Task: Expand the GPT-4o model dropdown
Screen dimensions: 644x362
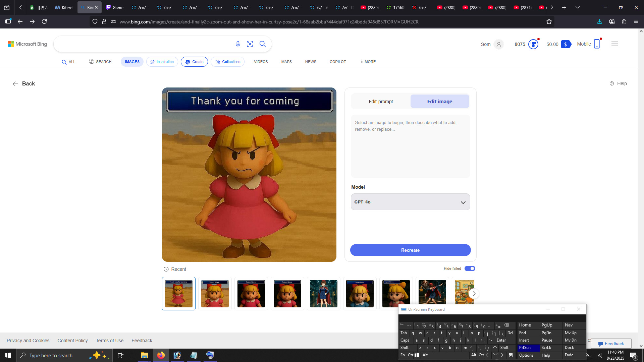Action: coord(410,202)
